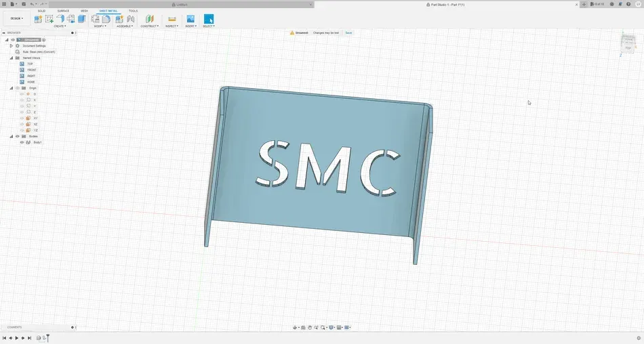Click the Flange tool in Create group

click(60, 19)
